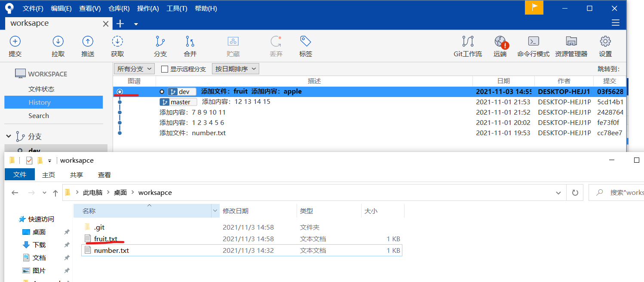Select number.txt in Explorer
Screen dimensions: 644x282
click(242, 250)
